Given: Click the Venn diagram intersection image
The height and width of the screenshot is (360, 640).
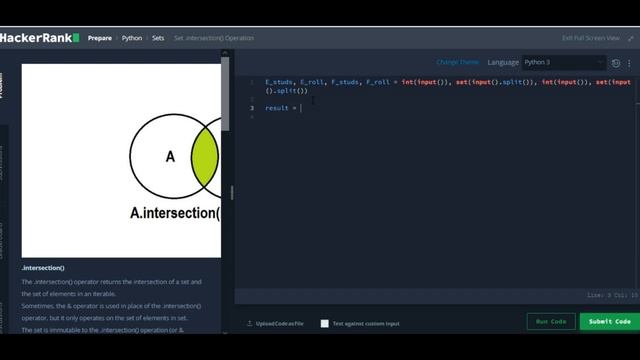Looking at the screenshot, I should (121, 160).
